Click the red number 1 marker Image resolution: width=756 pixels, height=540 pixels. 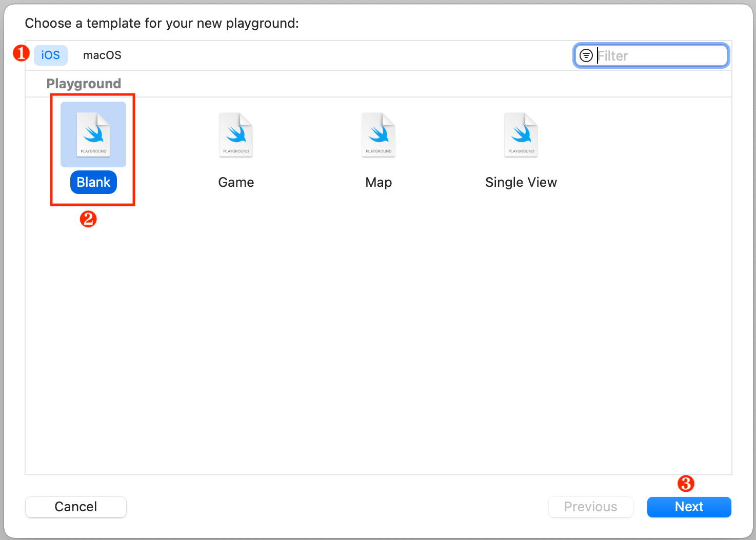pyautogui.click(x=21, y=53)
